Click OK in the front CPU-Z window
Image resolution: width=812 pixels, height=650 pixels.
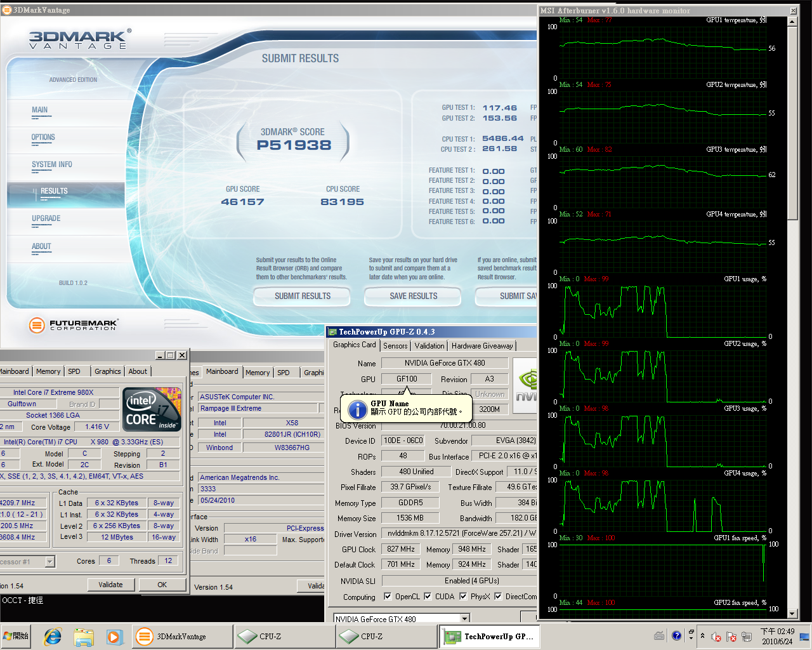click(x=162, y=585)
